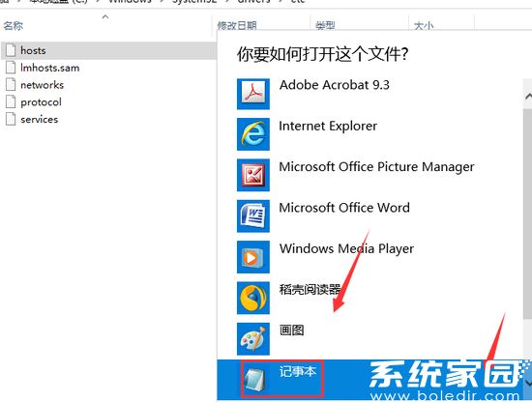Sort by the 名称 column header
532x402 pixels.
14,25
